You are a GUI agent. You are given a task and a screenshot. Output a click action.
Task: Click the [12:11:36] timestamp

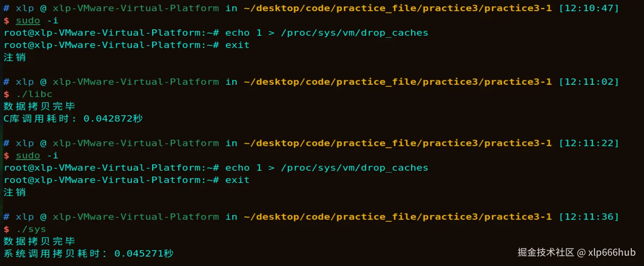click(x=589, y=217)
